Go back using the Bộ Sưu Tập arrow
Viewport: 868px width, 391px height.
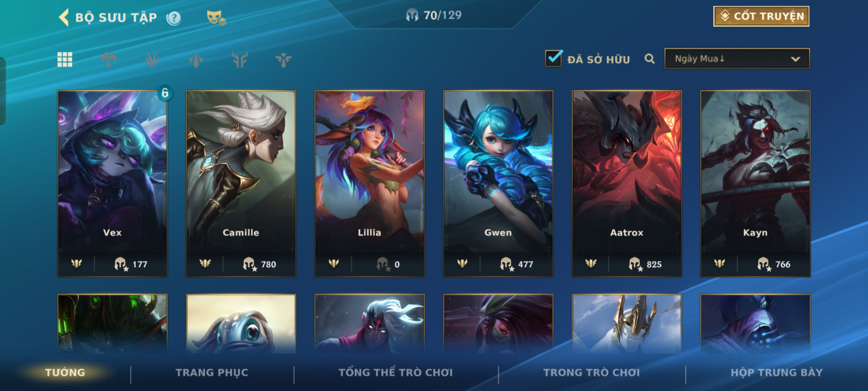pos(64,17)
